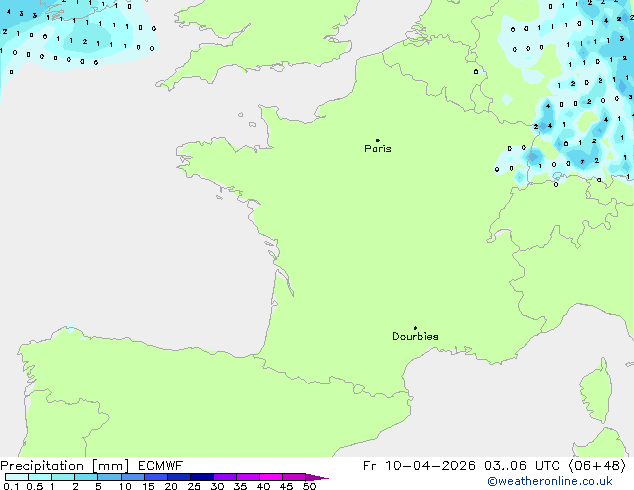The image size is (634, 490).
Task: Click the 10–15 mm legend swatch
Action: point(133,477)
